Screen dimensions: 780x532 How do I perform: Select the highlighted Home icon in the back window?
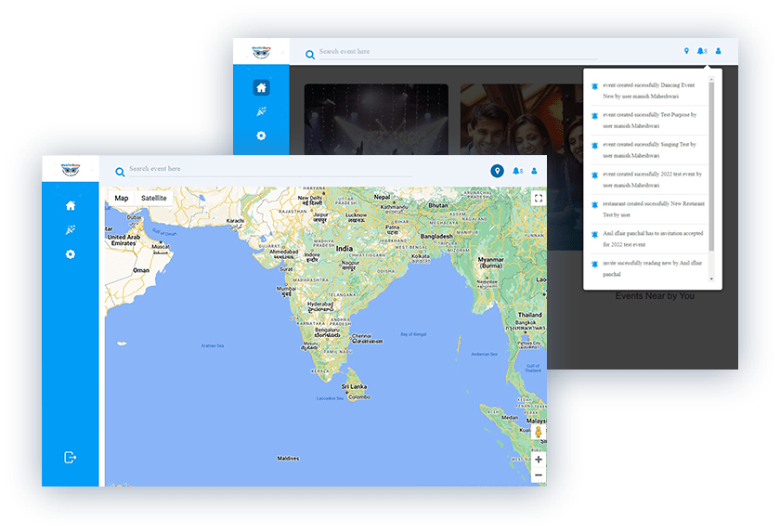pos(261,87)
